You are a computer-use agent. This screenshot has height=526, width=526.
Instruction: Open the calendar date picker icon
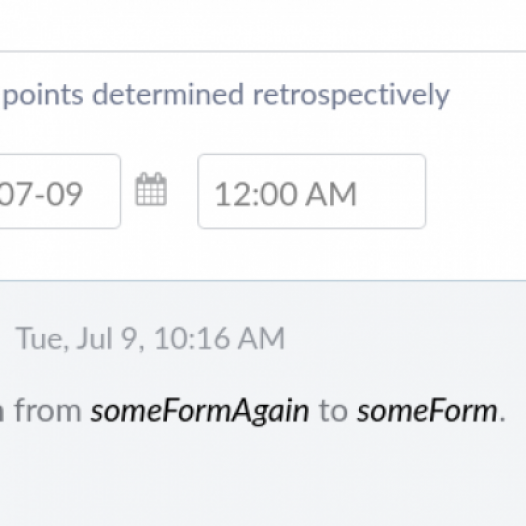[x=151, y=189]
